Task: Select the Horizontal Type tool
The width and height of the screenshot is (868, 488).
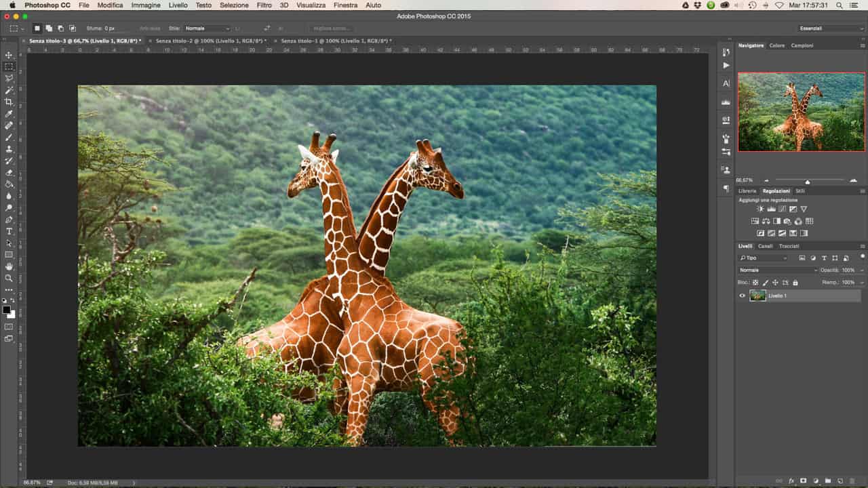Action: point(9,232)
